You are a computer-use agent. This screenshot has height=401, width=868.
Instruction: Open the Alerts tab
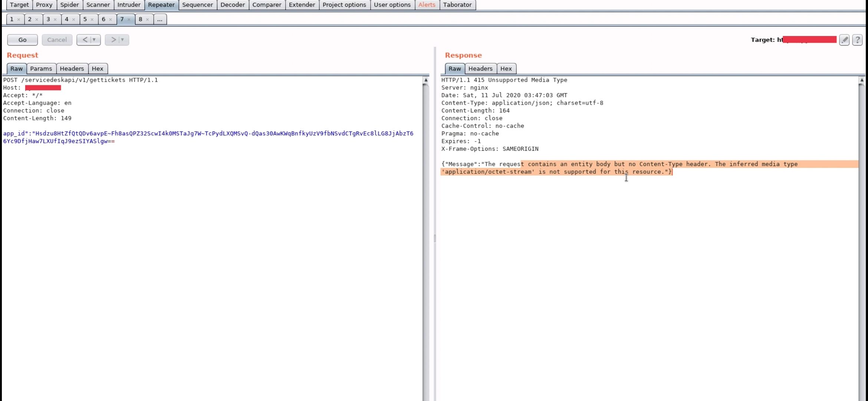pos(427,5)
